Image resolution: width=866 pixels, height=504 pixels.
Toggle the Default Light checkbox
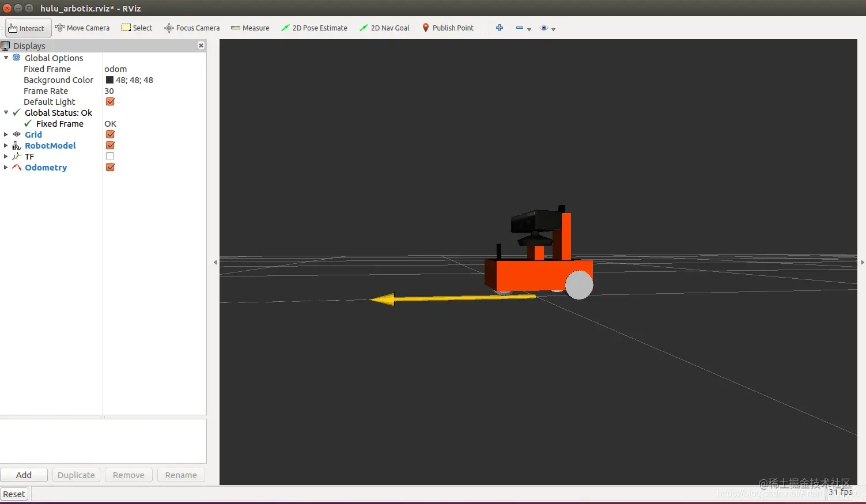point(110,101)
